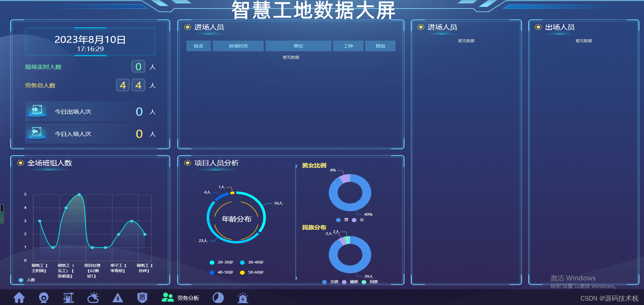Screen dimensions: 644x305
Task: Toggle the 50-60岁 legend item
Action: (252, 272)
